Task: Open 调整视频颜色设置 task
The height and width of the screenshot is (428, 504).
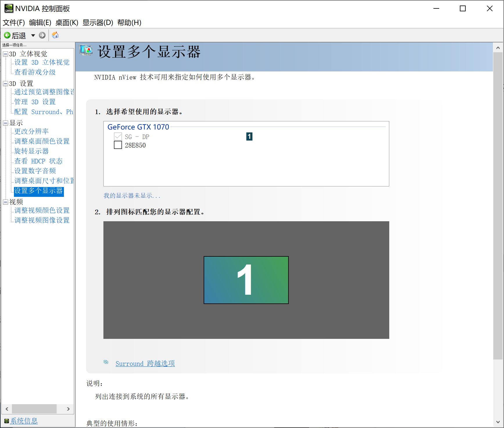Action: 42,211
